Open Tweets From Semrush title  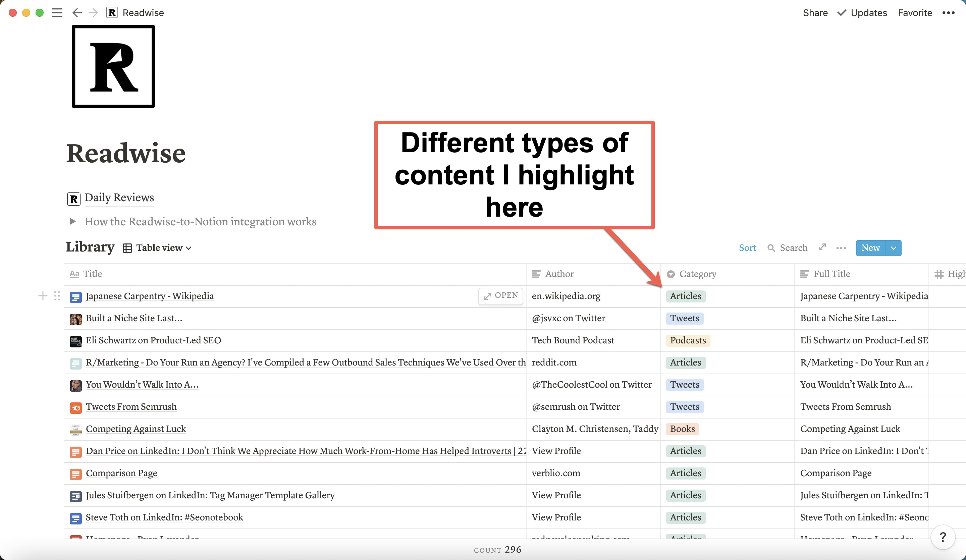click(131, 406)
